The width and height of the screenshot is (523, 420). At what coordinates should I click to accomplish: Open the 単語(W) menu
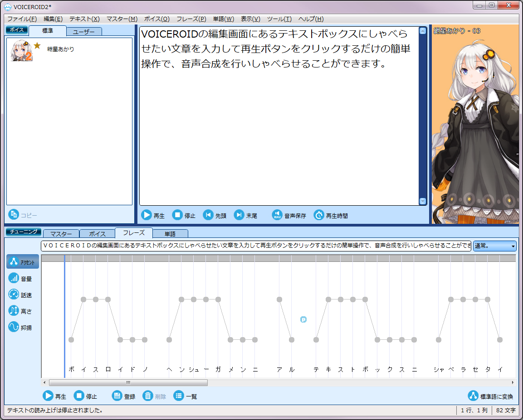[224, 19]
